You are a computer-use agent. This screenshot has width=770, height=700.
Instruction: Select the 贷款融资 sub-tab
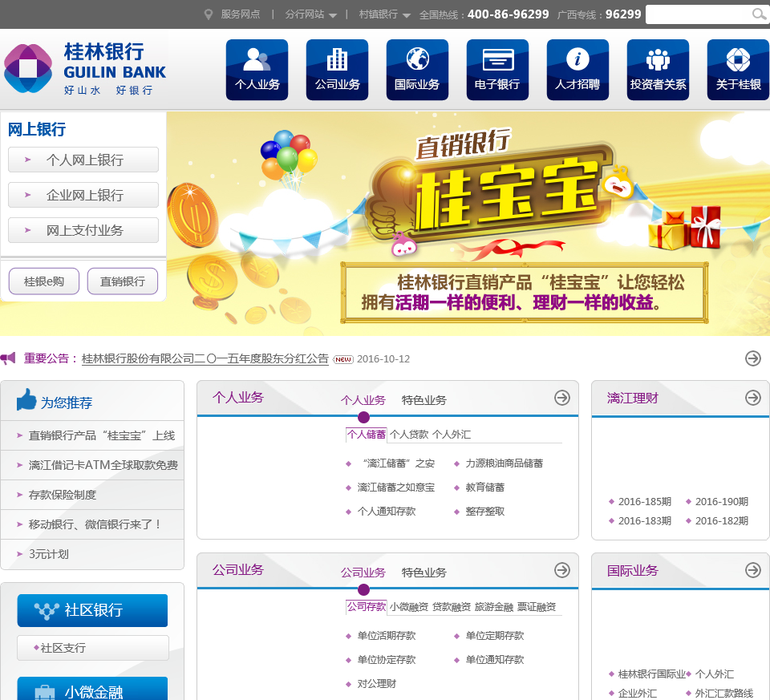[x=452, y=607]
